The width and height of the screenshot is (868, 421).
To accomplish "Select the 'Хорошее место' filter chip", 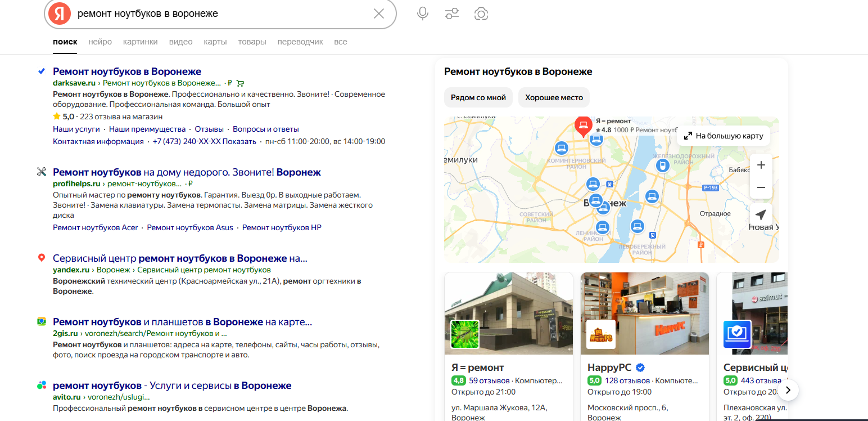I will [554, 97].
